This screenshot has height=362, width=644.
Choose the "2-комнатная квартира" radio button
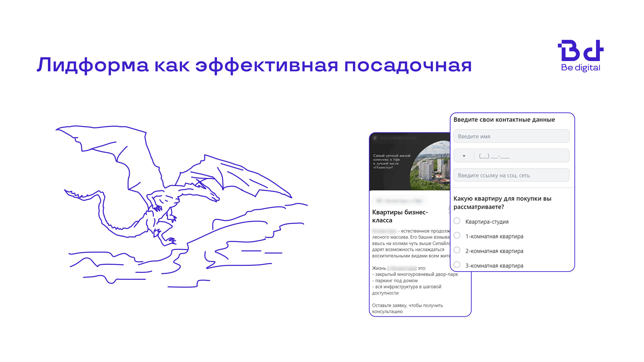[457, 250]
